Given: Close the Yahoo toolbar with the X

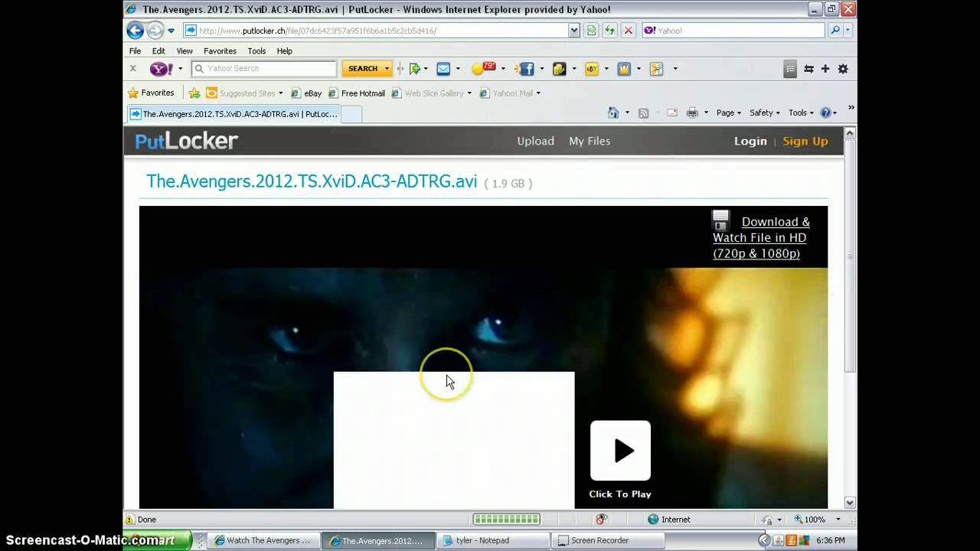Looking at the screenshot, I should pyautogui.click(x=132, y=68).
